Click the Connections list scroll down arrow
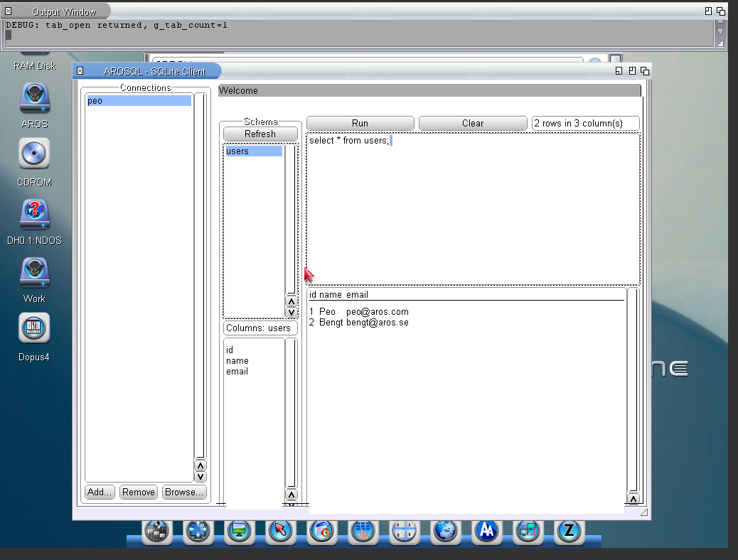This screenshot has width=738, height=560. click(200, 477)
